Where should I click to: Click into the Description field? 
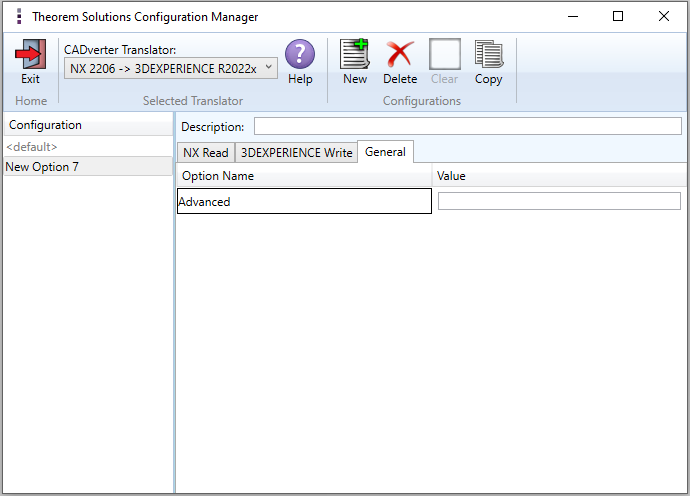tap(468, 126)
